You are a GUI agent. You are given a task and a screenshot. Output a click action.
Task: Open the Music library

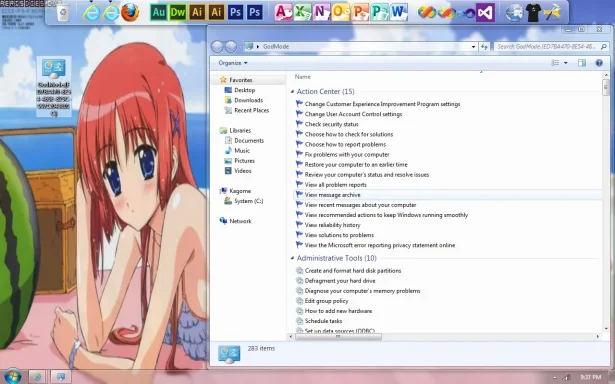coord(242,151)
